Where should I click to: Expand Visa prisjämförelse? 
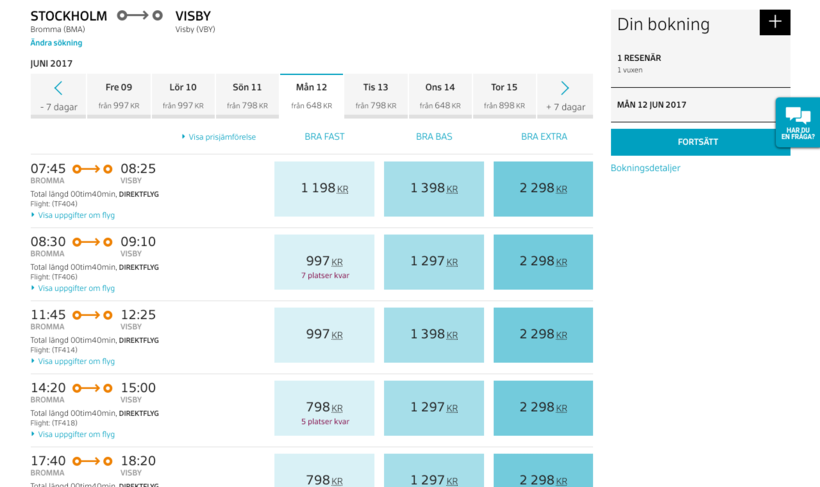click(219, 137)
